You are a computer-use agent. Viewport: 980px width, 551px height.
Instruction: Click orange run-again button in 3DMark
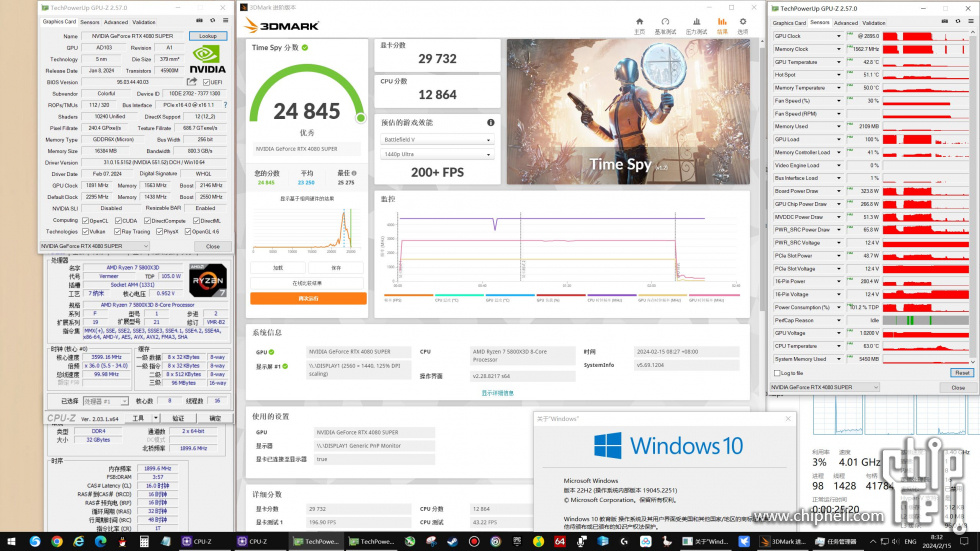point(308,299)
